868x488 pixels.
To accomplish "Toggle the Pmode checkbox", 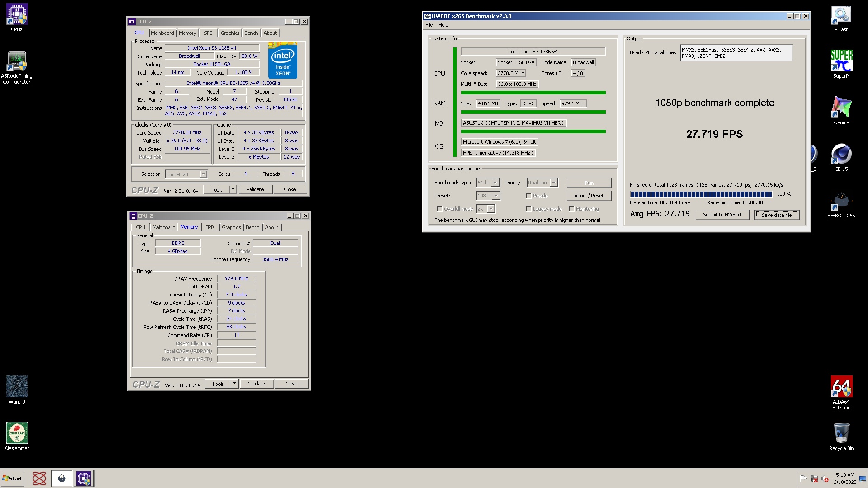I will pyautogui.click(x=528, y=196).
